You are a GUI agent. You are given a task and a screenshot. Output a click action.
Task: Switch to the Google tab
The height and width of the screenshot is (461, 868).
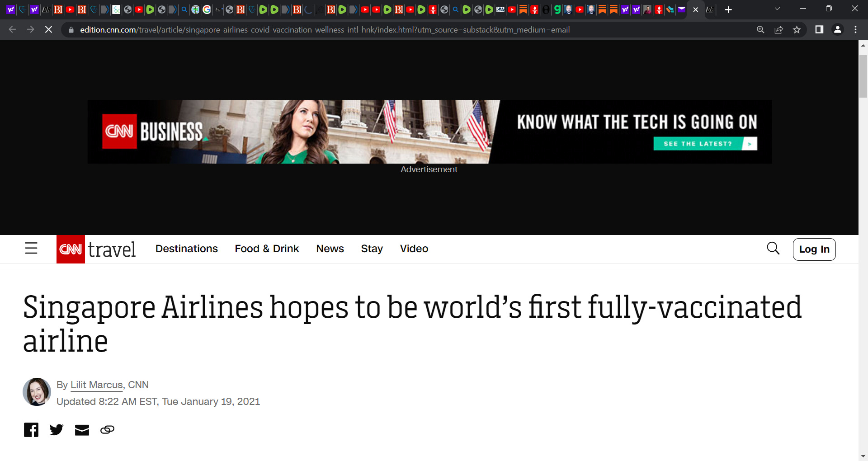point(207,9)
